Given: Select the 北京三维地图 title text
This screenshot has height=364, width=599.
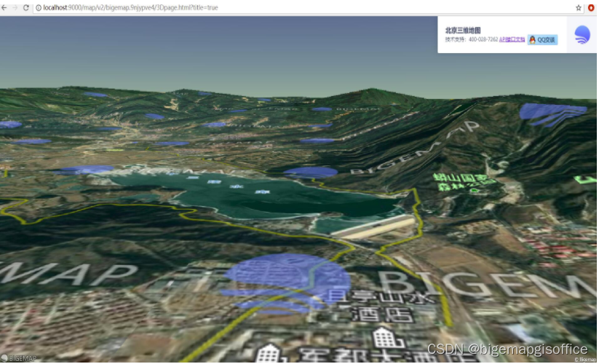Looking at the screenshot, I should coord(463,31).
